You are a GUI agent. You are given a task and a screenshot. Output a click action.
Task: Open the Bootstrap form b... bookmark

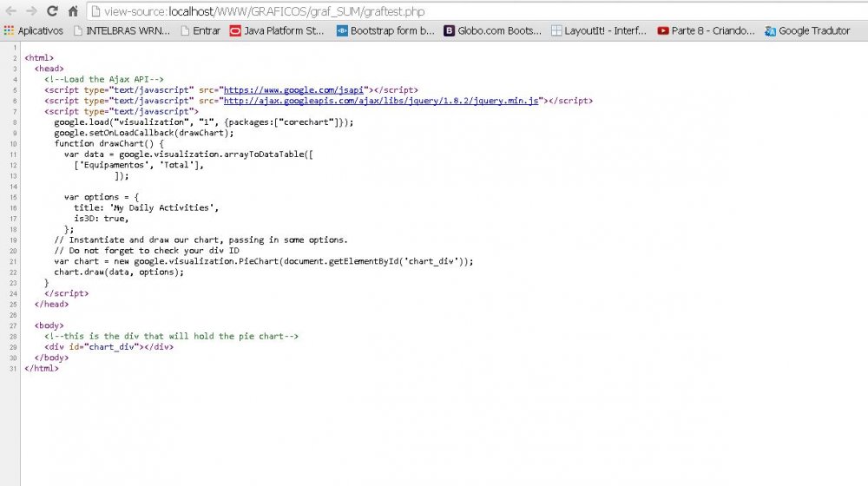[x=385, y=30]
